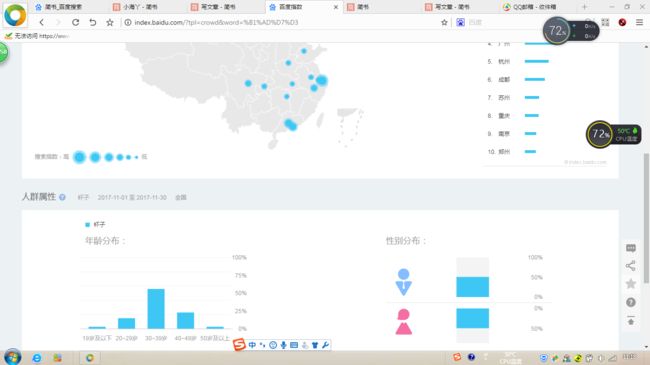Click the favorites star left of address bar
This screenshot has height=365, width=650.
pyautogui.click(x=110, y=22)
